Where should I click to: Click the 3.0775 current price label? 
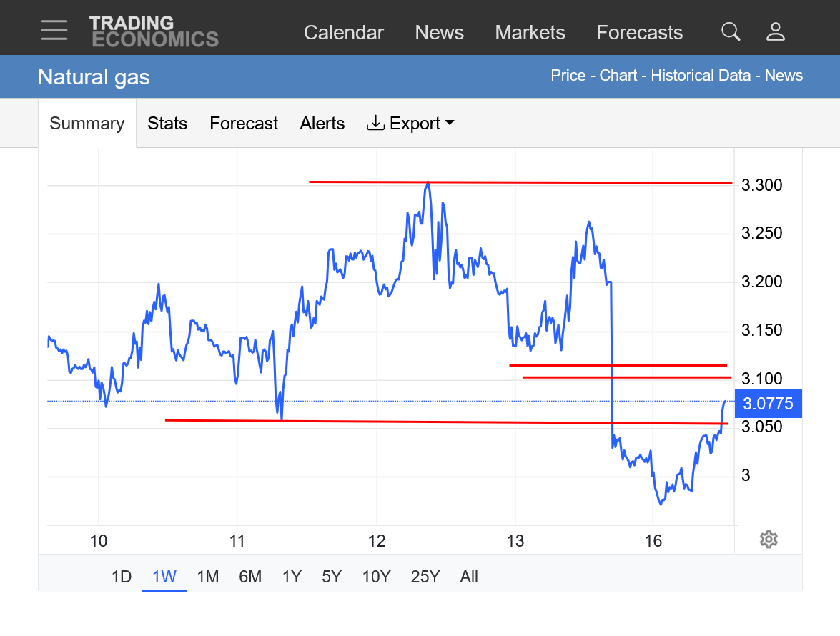[768, 404]
